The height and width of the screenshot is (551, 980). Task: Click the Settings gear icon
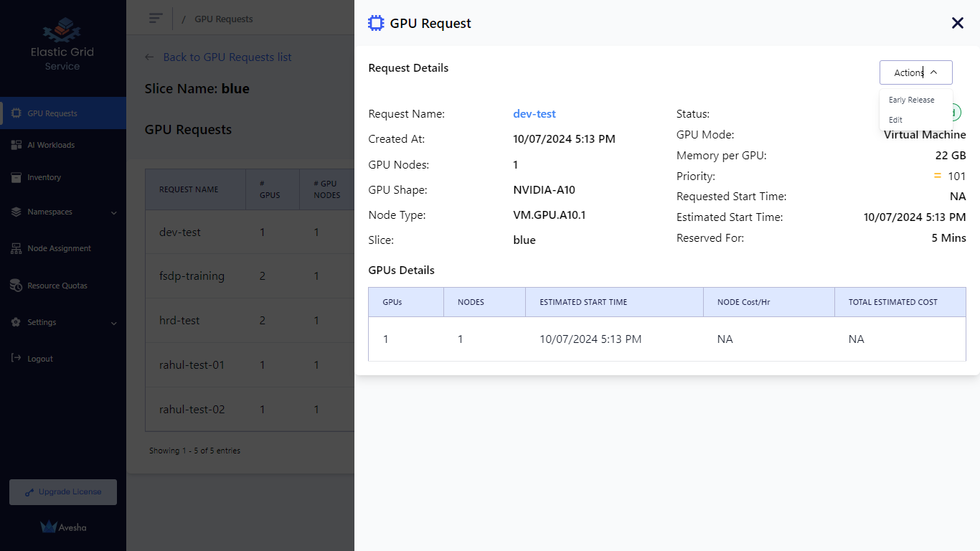(x=16, y=323)
